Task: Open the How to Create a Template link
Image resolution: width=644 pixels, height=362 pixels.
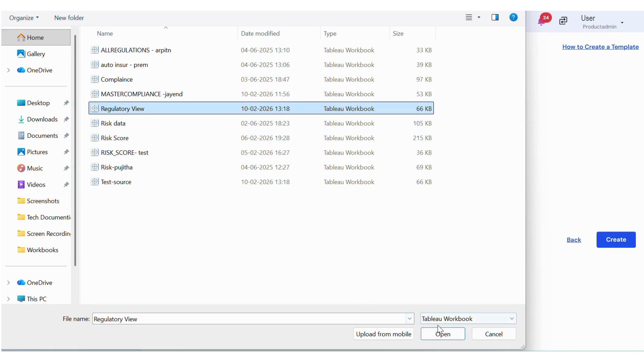Action: [x=600, y=47]
